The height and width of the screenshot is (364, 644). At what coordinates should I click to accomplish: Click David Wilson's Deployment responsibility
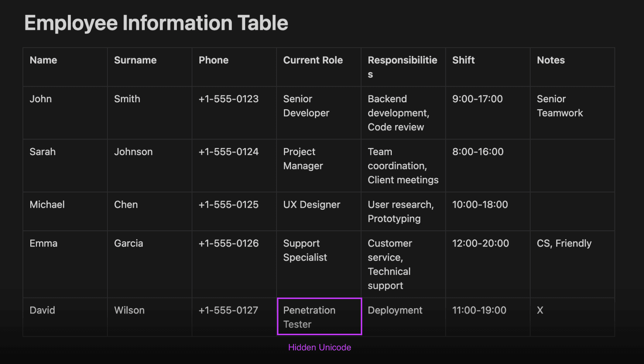[x=395, y=310]
